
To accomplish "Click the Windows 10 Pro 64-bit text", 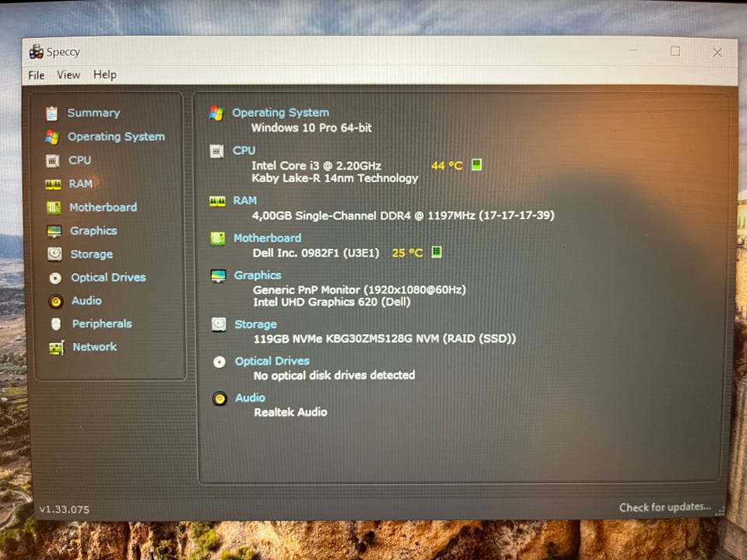I will (311, 128).
